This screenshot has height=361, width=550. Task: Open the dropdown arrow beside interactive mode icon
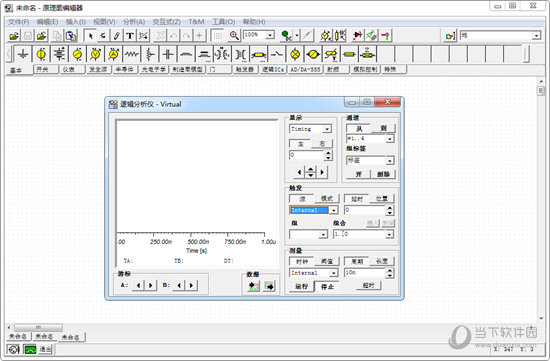point(297,35)
